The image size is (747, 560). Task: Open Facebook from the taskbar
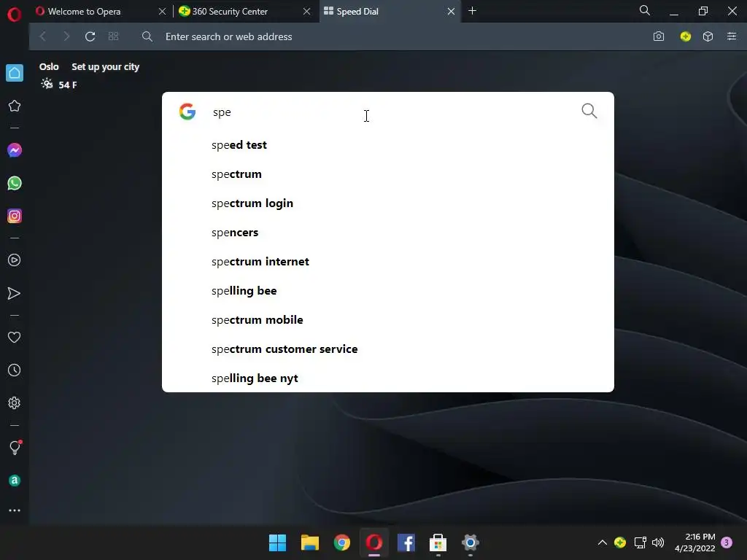[x=406, y=542]
